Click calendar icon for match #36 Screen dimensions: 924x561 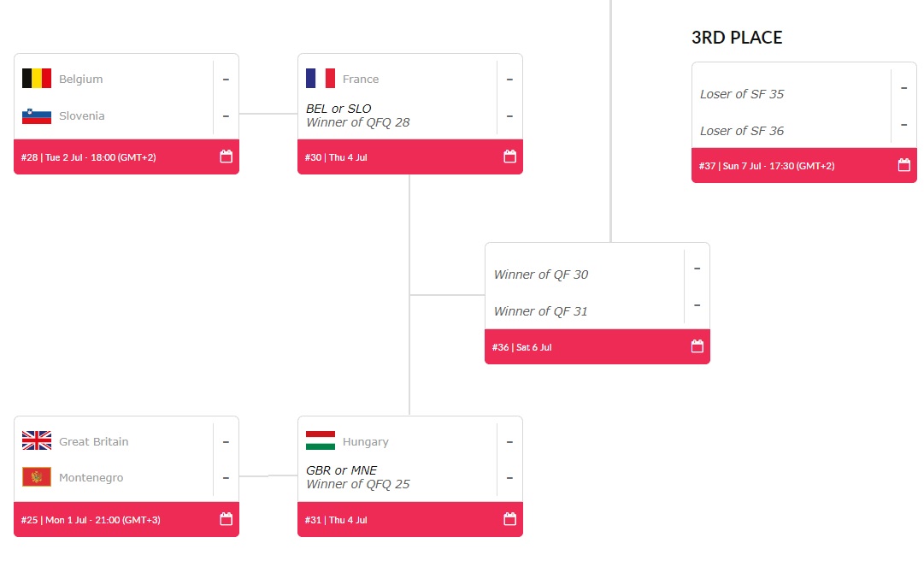click(x=697, y=345)
